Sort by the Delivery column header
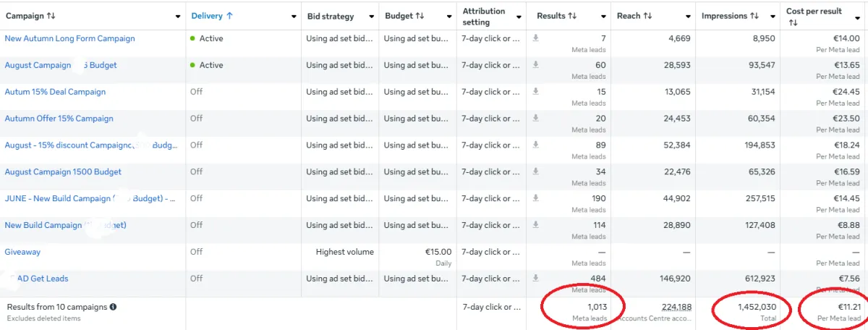Viewport: 868px width, 330px height. pyautogui.click(x=207, y=16)
